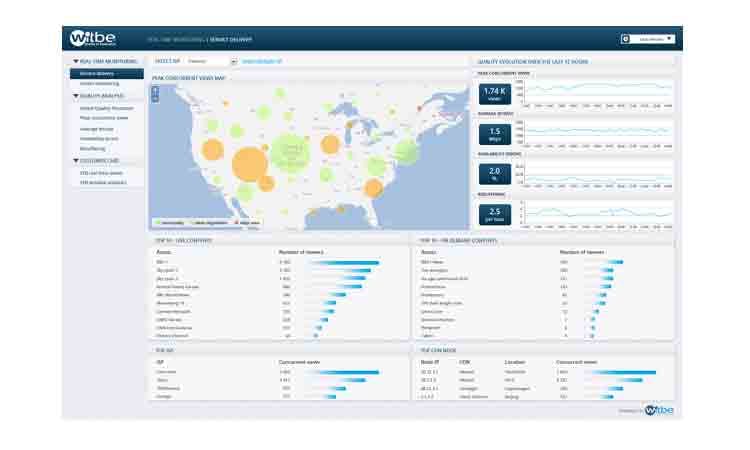Image resolution: width=750 pixels, height=450 pixels.
Task: Click the Beijing row in the CDN node table
Action: 545,397
